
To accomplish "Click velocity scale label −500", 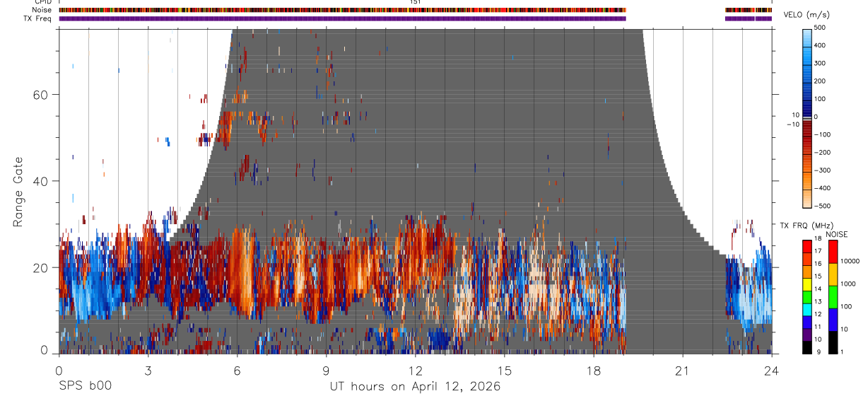I will [x=822, y=206].
